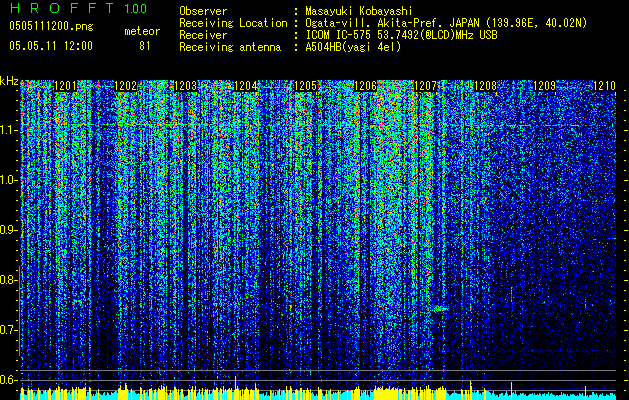Click the 1201 time marker

tap(65, 86)
